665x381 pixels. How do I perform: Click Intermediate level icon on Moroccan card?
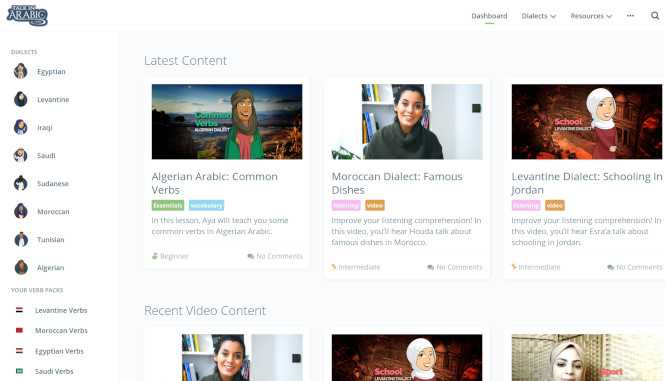tap(334, 267)
